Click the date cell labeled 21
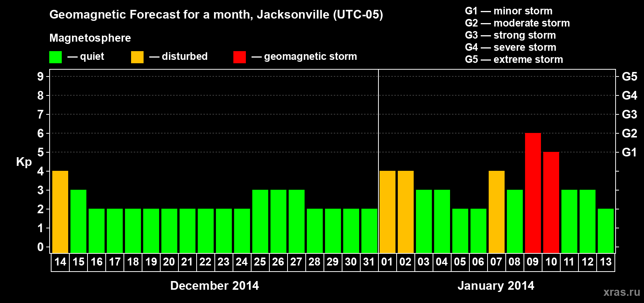644x303 pixels. click(x=188, y=262)
